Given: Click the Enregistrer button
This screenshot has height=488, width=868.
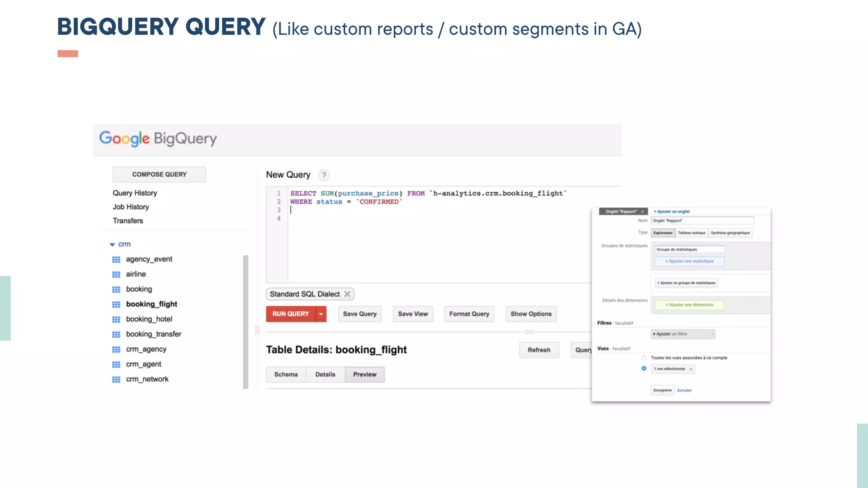Looking at the screenshot, I should click(x=662, y=390).
